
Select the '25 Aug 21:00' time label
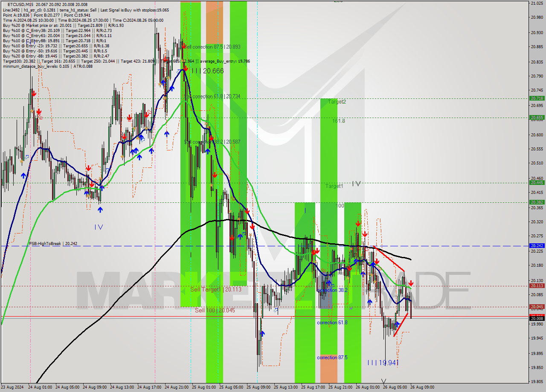(x=340, y=387)
